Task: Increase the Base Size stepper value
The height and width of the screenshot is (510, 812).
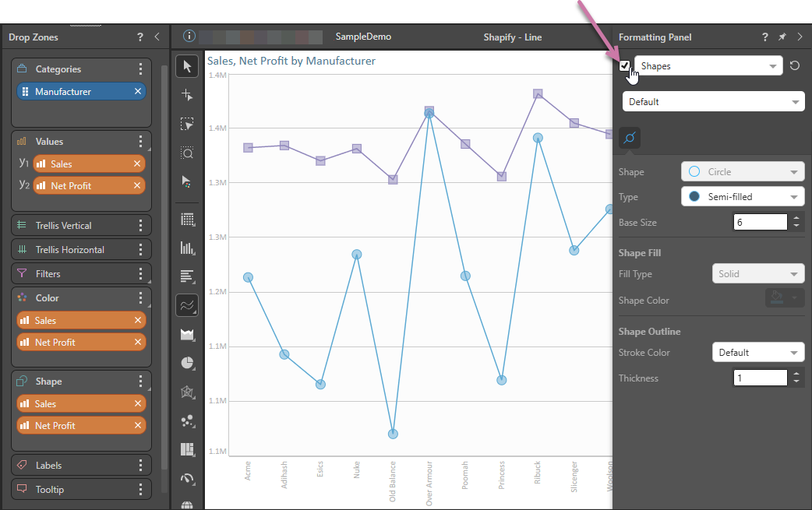Action: 796,219
